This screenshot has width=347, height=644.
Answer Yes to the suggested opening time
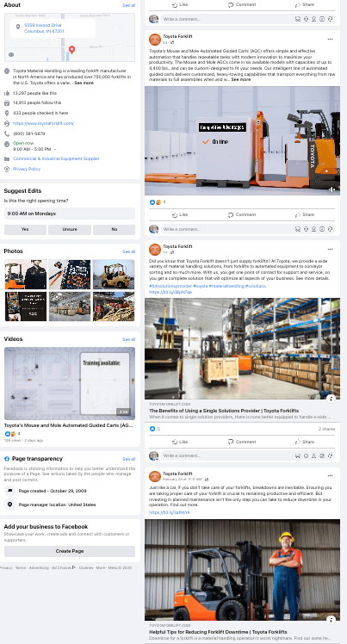click(x=25, y=230)
